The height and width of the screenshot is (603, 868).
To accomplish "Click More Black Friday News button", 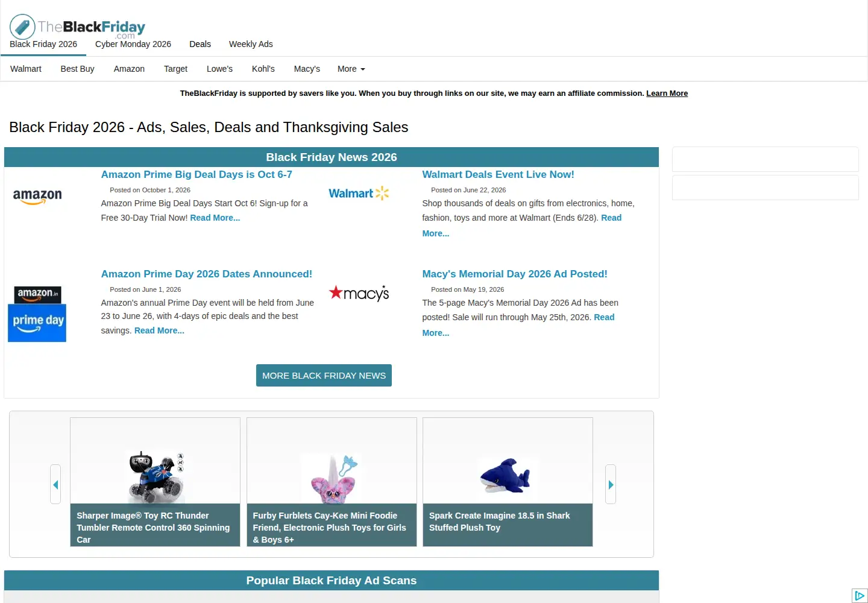I will coord(324,376).
